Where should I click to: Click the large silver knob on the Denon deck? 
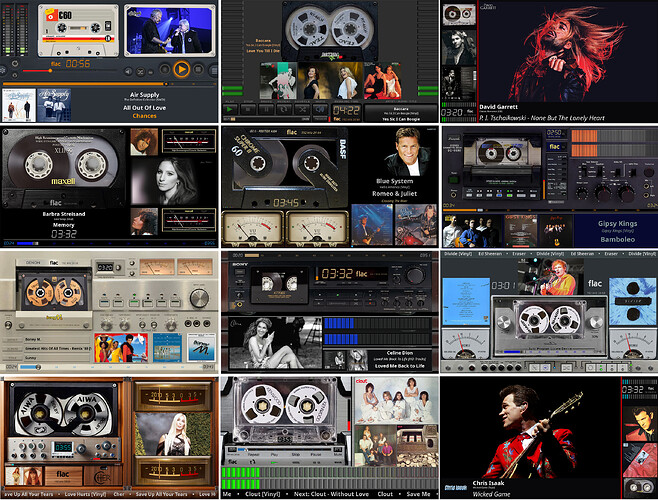click(x=199, y=298)
